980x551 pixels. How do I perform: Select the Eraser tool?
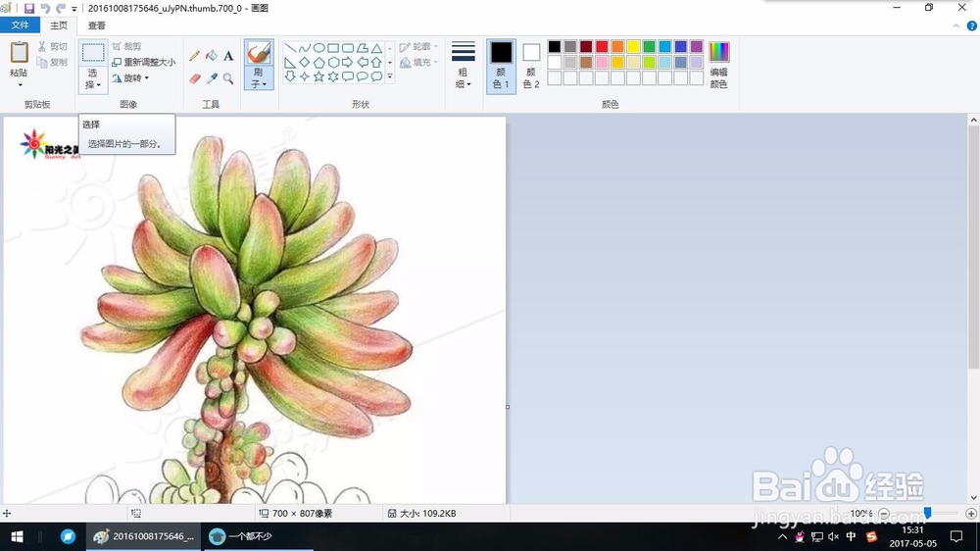click(x=194, y=78)
